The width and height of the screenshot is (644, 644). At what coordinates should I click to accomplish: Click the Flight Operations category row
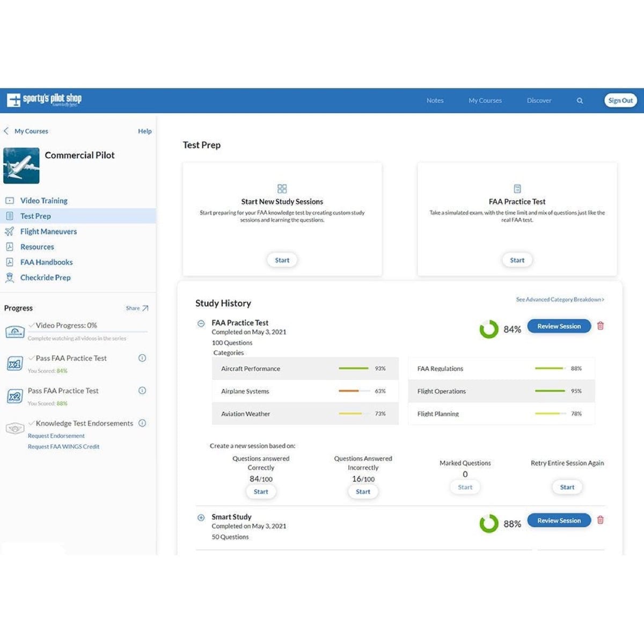[501, 391]
